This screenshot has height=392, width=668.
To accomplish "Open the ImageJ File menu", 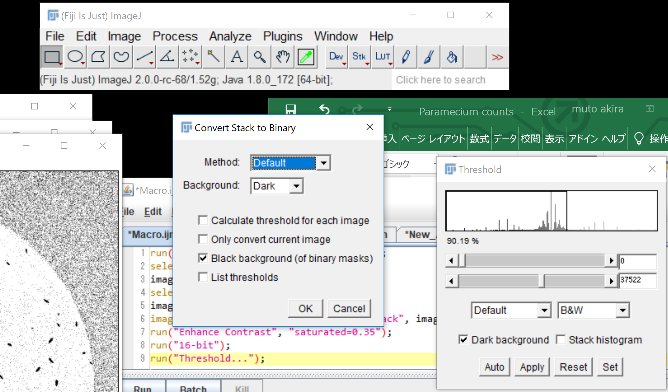I will click(55, 36).
